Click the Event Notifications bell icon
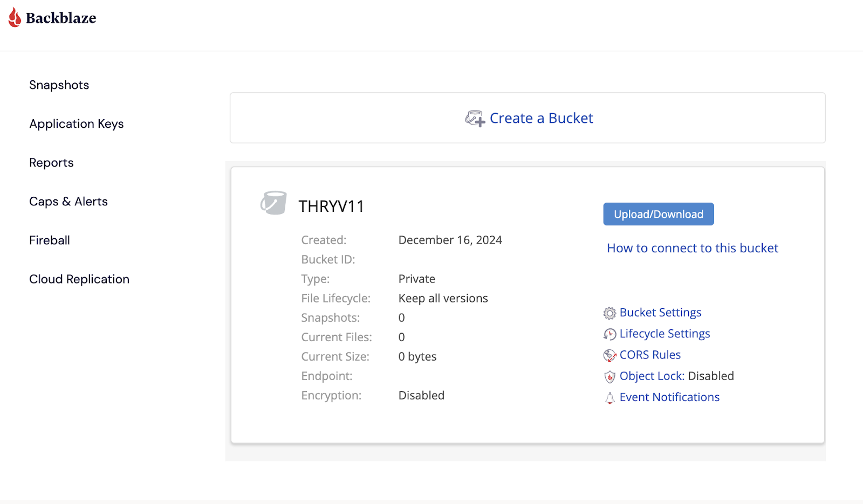 609,398
